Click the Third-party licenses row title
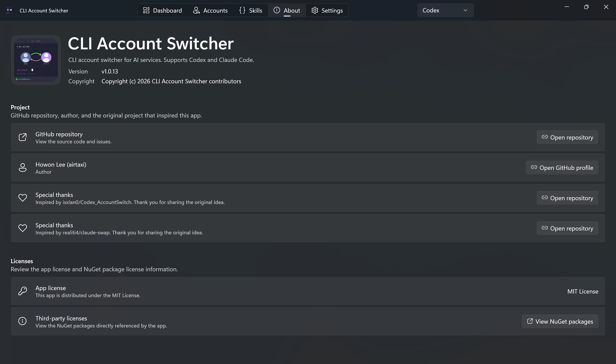The height and width of the screenshot is (364, 616). click(61, 318)
